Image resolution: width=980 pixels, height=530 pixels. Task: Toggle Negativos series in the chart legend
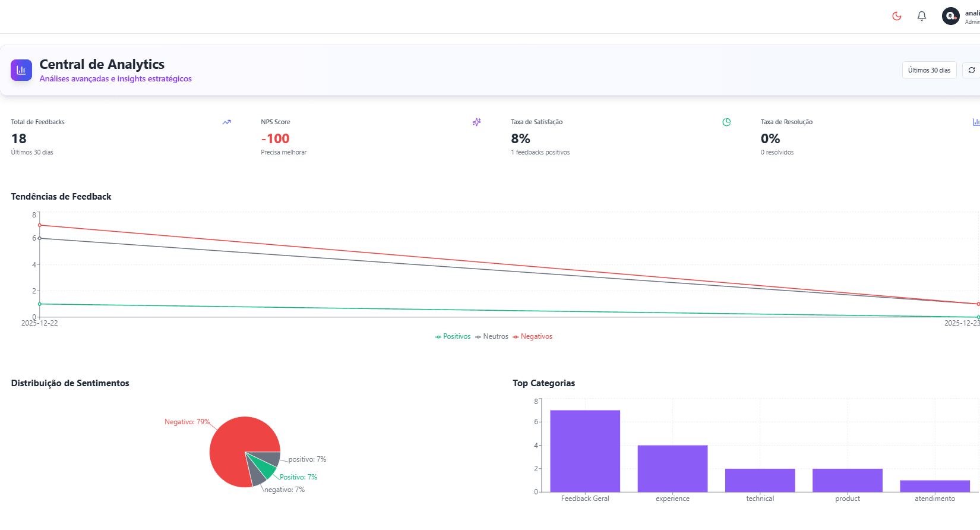533,337
